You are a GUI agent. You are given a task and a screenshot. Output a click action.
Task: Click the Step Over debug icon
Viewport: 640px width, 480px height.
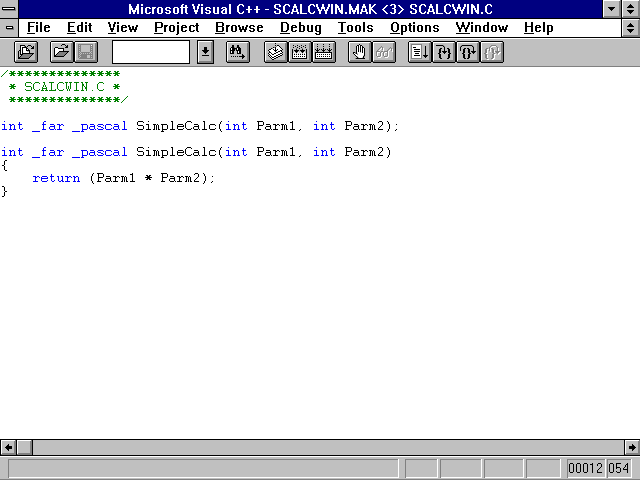pyautogui.click(x=467, y=52)
